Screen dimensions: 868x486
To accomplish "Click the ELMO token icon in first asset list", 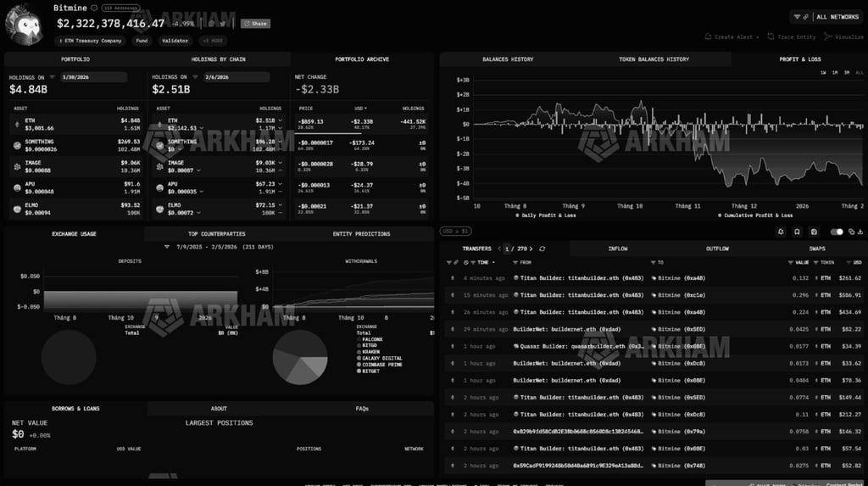I will 17,209.
